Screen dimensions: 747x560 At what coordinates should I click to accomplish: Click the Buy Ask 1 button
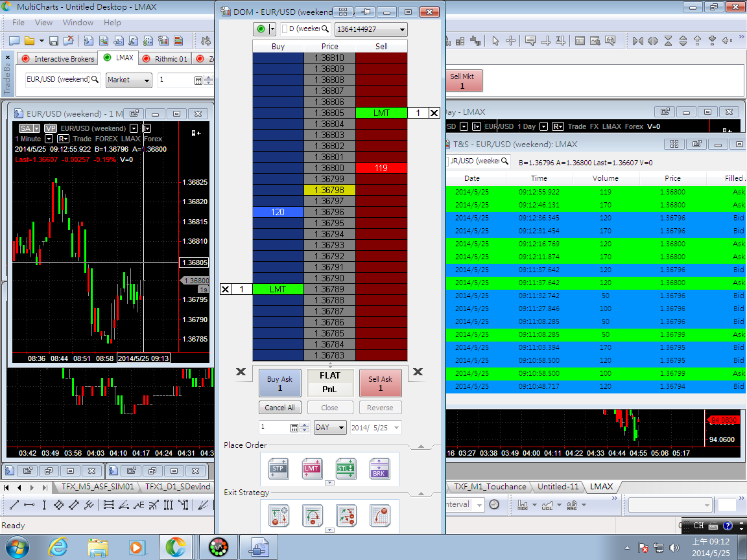pos(279,383)
